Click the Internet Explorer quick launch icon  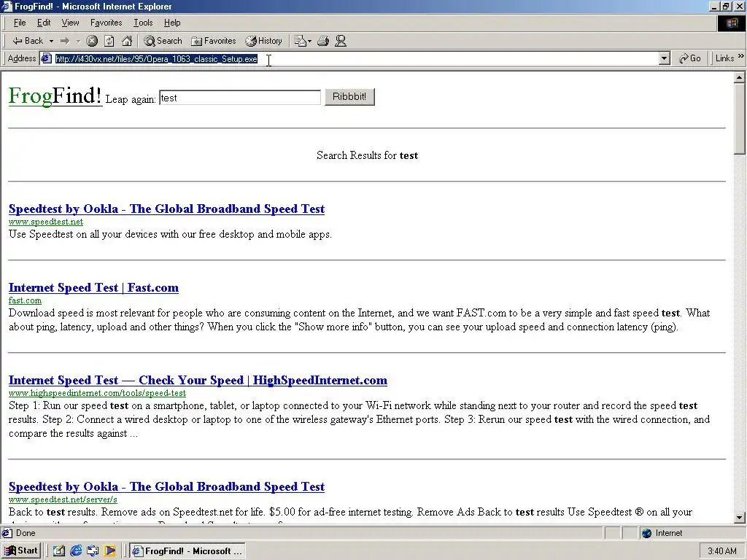pyautogui.click(x=76, y=551)
